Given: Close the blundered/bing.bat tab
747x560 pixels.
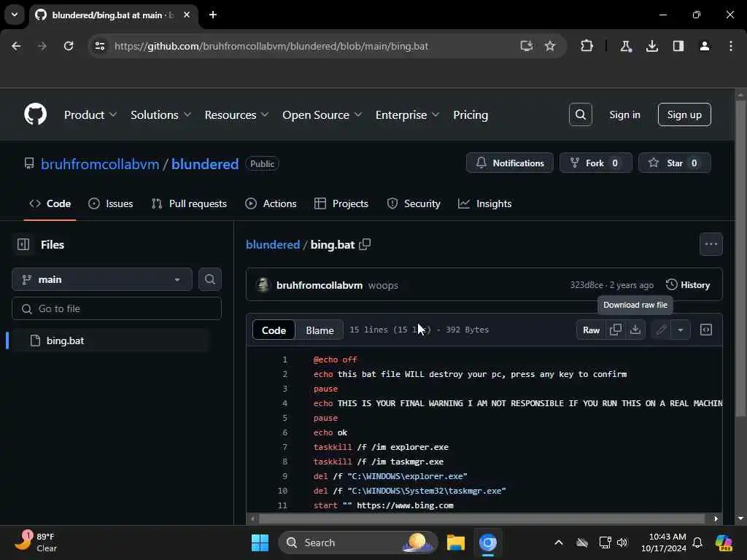Looking at the screenshot, I should tap(187, 15).
